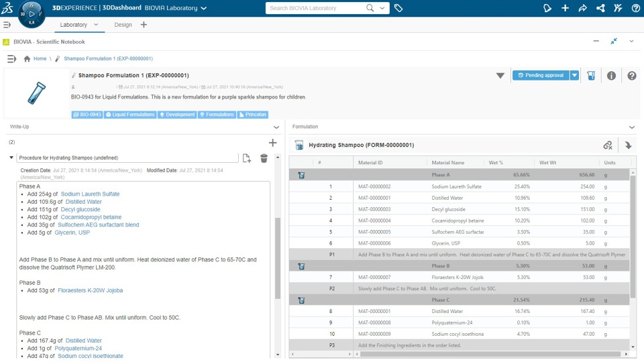644x362 pixels.
Task: Click the Phase C beaker icon
Action: click(301, 300)
